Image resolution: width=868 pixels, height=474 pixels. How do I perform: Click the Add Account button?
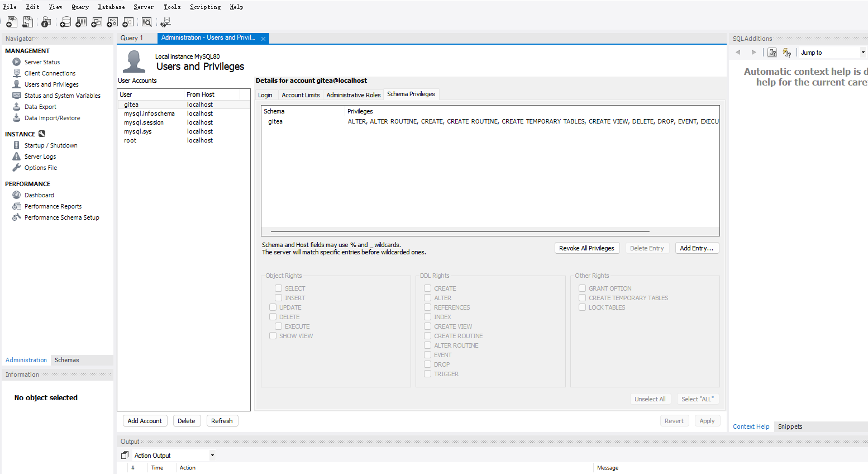click(145, 421)
